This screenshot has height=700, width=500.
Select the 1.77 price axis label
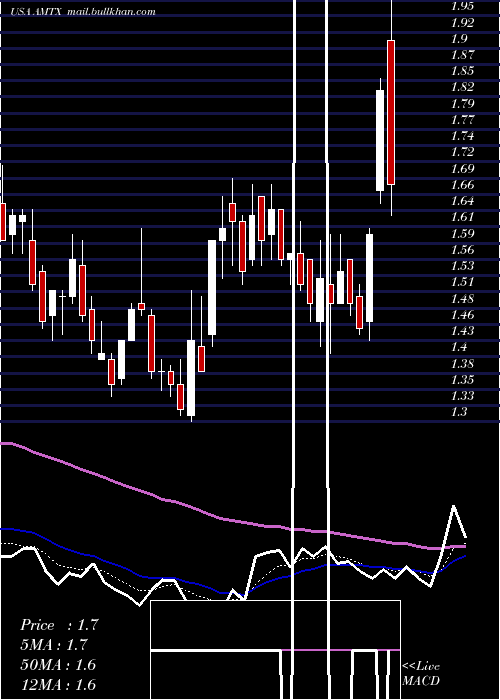click(462, 120)
